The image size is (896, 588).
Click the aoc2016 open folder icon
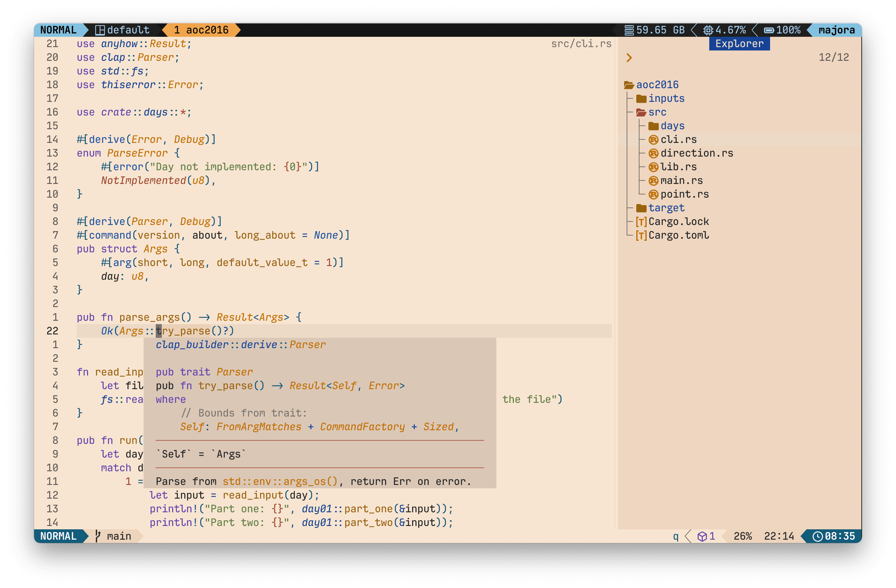(629, 85)
